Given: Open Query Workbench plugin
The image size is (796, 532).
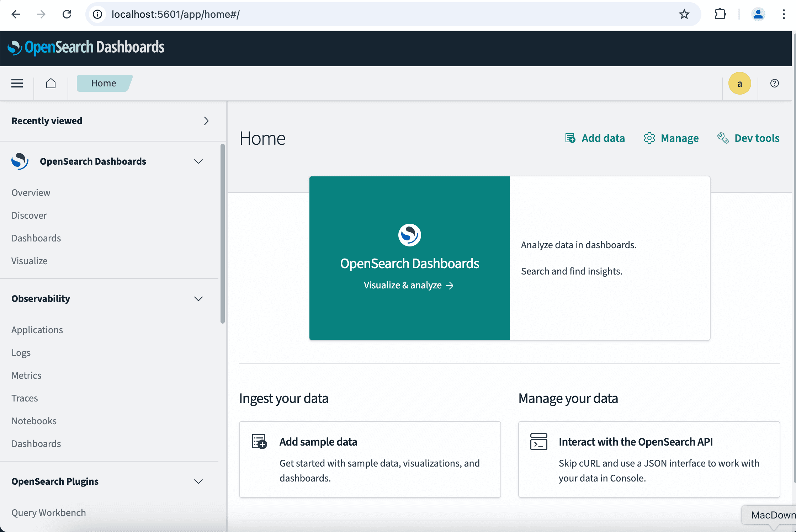Looking at the screenshot, I should point(49,513).
